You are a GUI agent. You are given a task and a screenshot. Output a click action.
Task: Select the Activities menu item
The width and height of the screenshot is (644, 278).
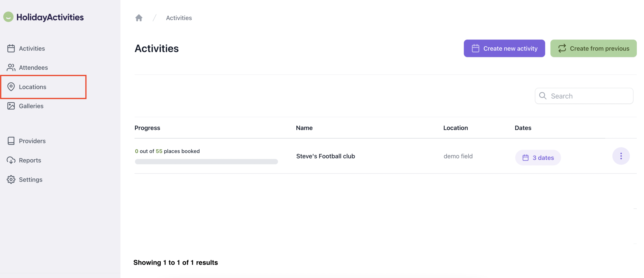click(32, 48)
